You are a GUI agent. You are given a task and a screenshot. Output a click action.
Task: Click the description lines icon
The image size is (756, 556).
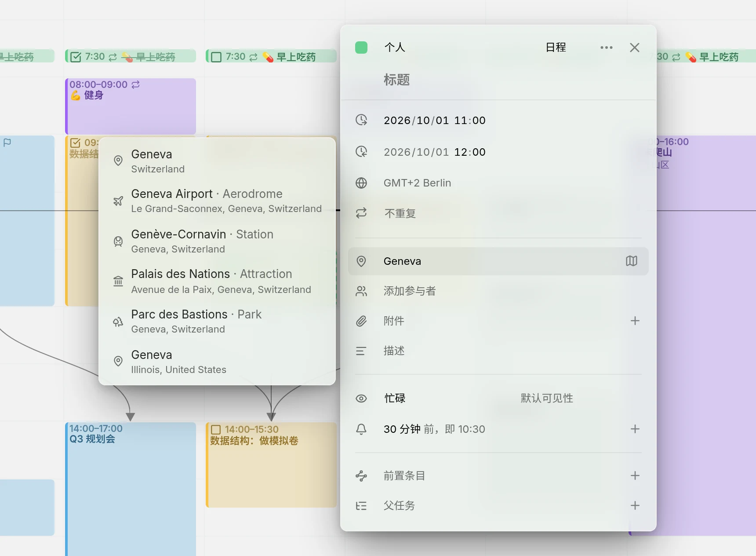(x=361, y=351)
